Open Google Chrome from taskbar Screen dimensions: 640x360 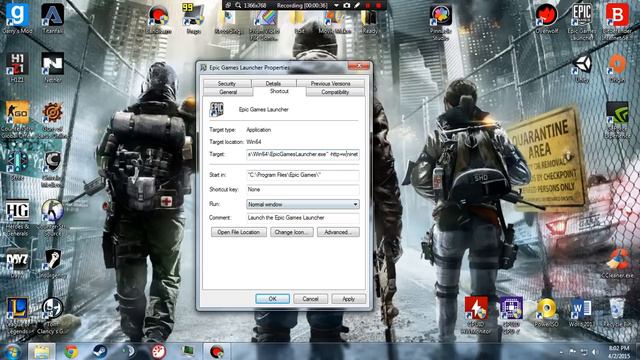pyautogui.click(x=71, y=351)
